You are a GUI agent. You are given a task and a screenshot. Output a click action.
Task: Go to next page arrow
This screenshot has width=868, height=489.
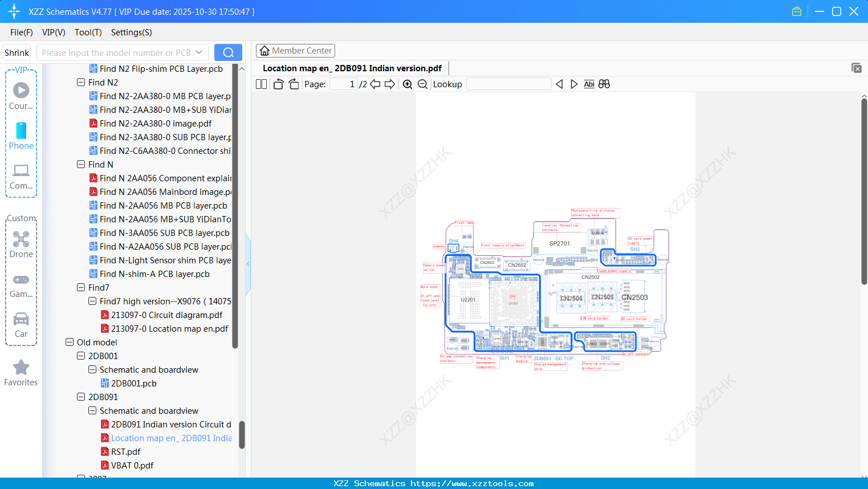tap(390, 84)
